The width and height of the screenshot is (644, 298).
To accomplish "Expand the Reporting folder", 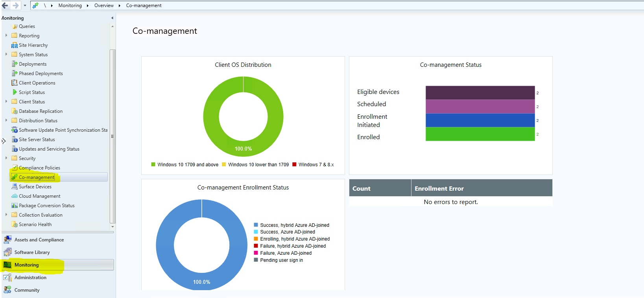I will click(x=6, y=35).
